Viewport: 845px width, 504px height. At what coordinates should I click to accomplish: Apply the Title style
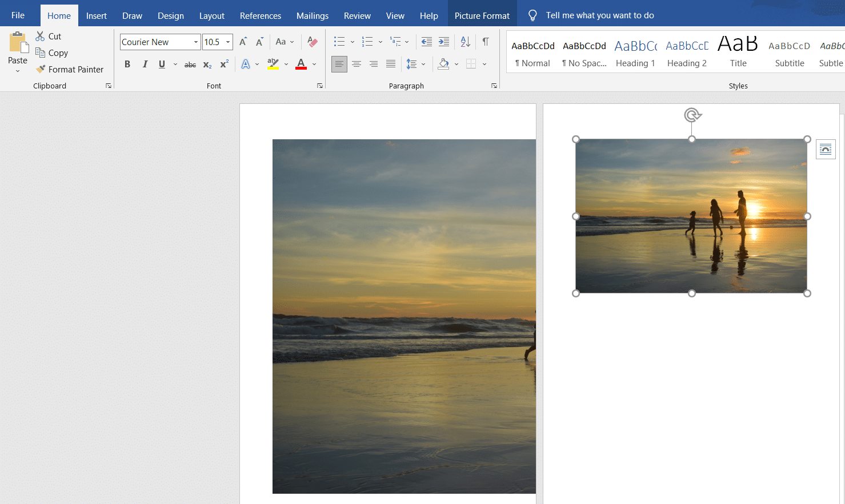point(738,54)
